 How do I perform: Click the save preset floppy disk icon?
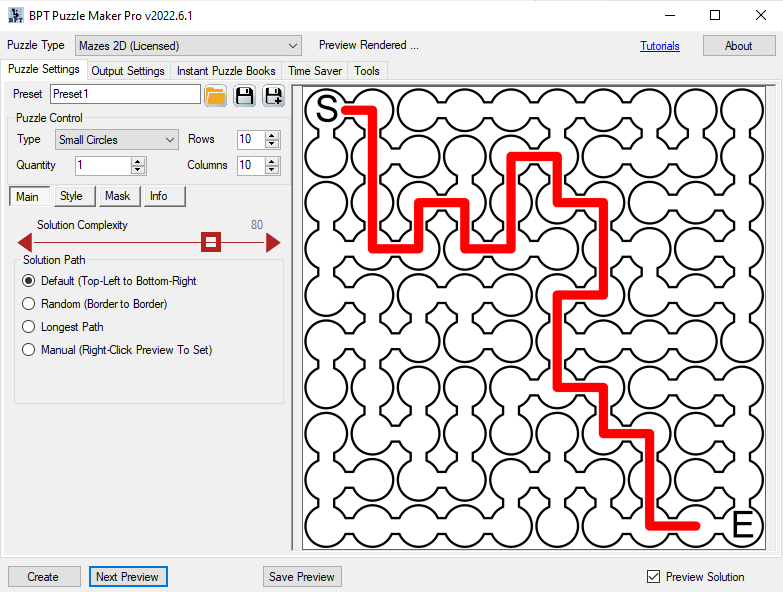tap(244, 95)
